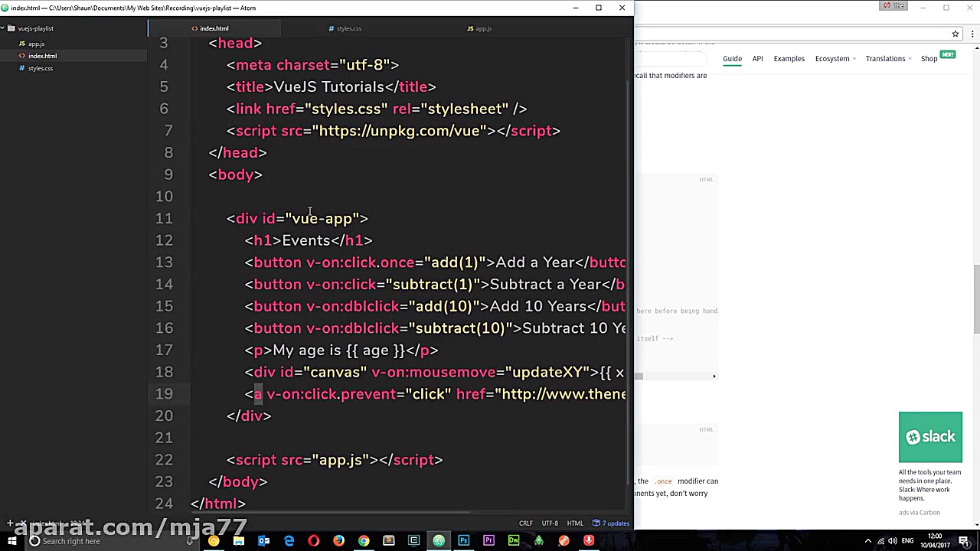The image size is (980, 551).
Task: Launch Microsoft Edge from the taskbar
Action: click(289, 541)
